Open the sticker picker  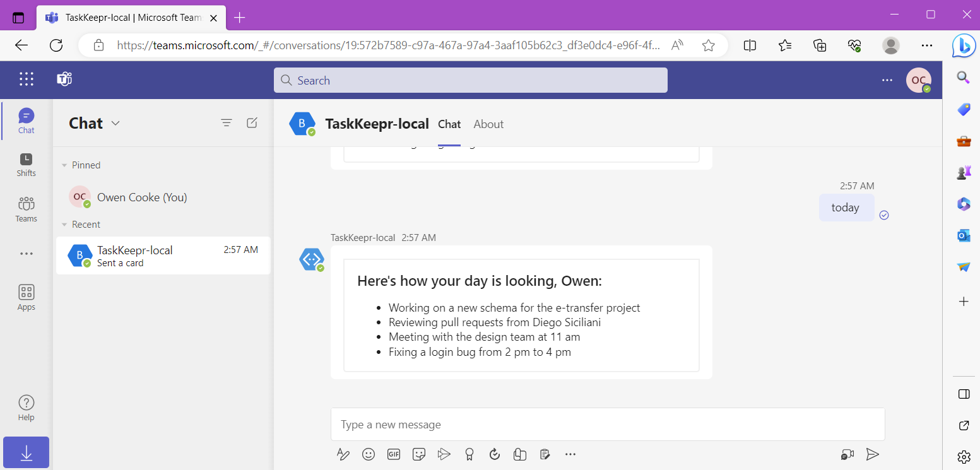click(x=419, y=454)
